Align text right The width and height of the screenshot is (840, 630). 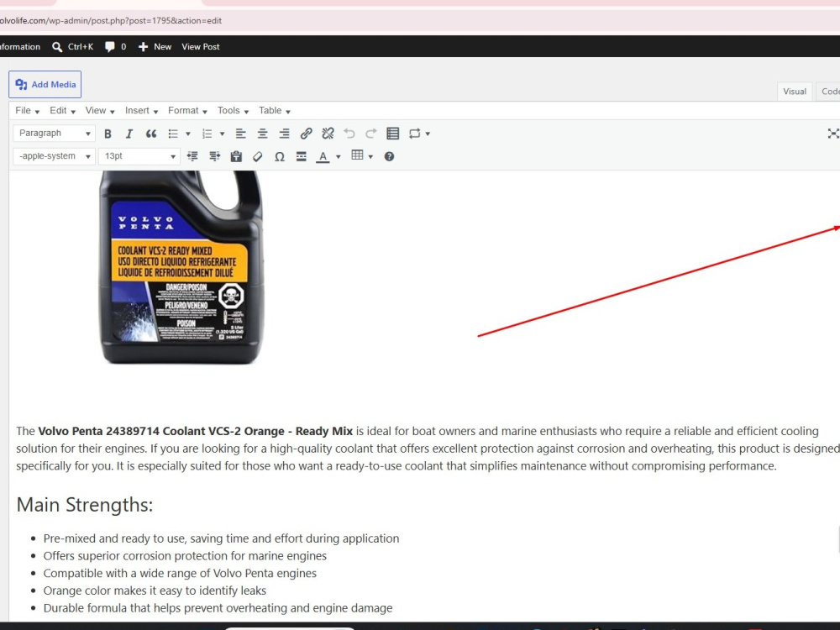point(285,134)
